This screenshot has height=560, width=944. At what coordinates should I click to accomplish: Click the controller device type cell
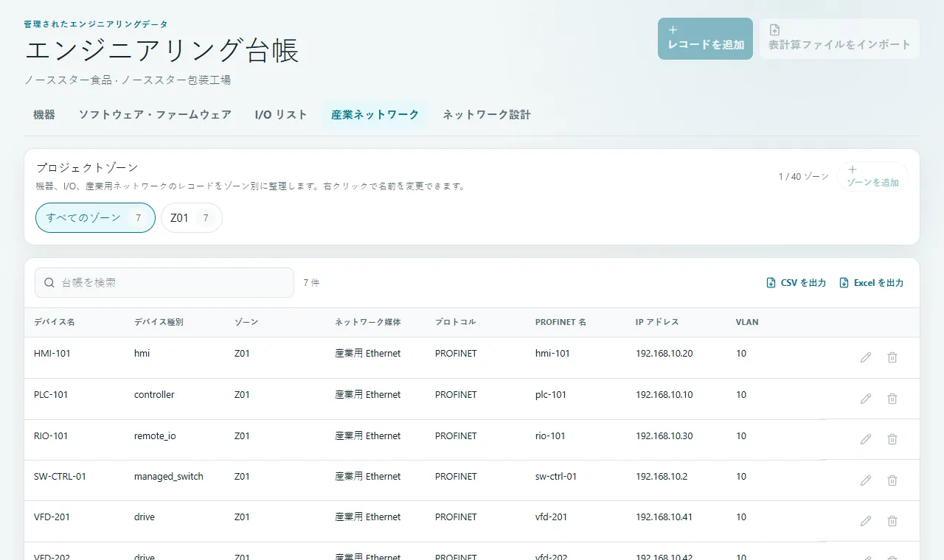pos(154,395)
